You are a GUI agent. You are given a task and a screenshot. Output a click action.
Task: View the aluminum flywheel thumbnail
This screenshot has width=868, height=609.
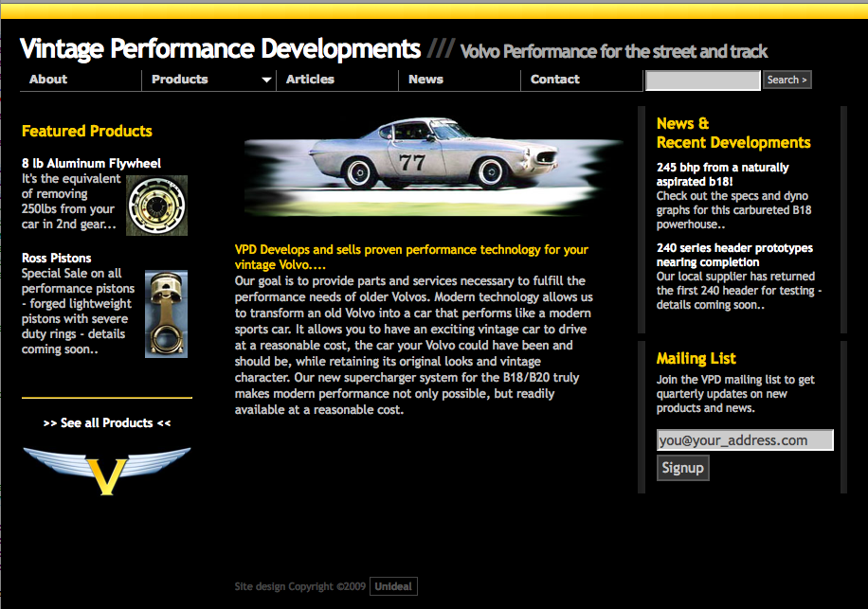(156, 206)
